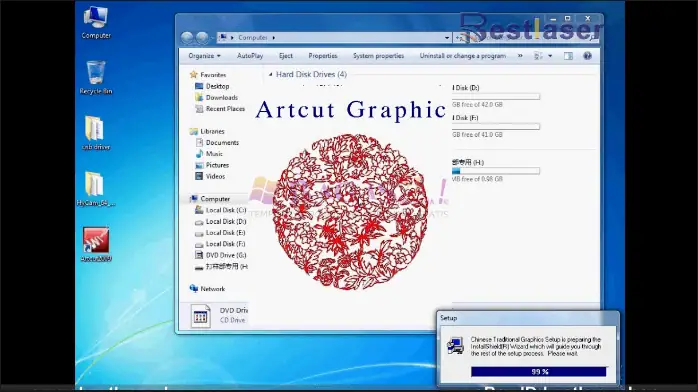The height and width of the screenshot is (392, 698).
Task: Open the address bar history dropdown
Action: (x=447, y=38)
